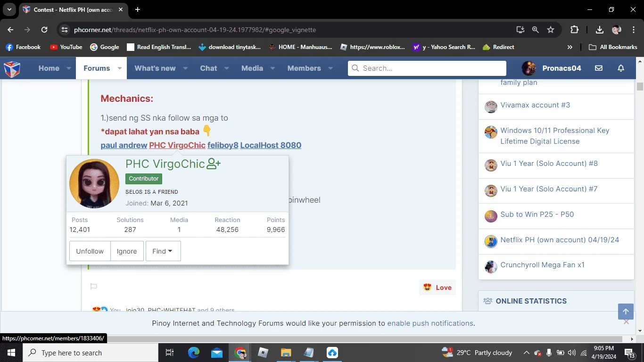Open the Find dropdown in the member card
Viewport: 644px width, 362px height.
[163, 251]
